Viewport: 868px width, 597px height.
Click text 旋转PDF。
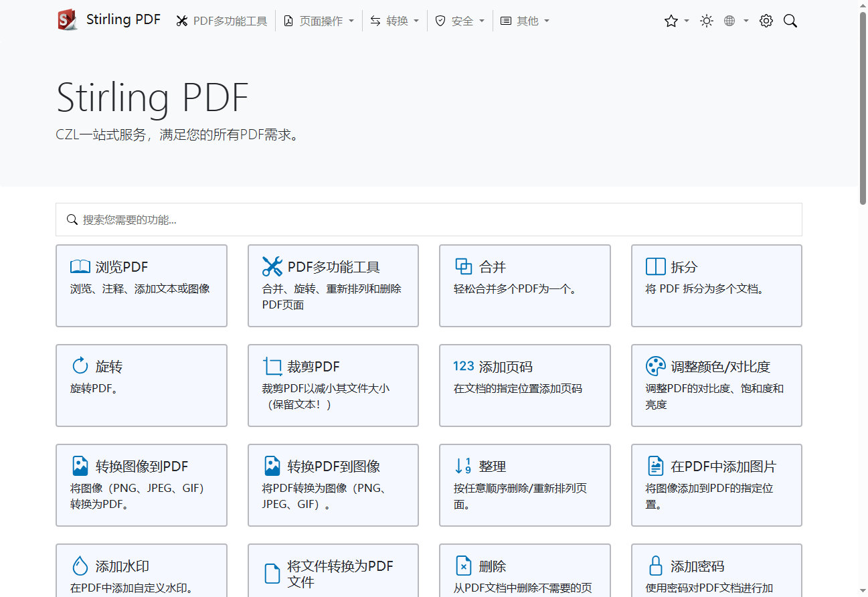94,389
